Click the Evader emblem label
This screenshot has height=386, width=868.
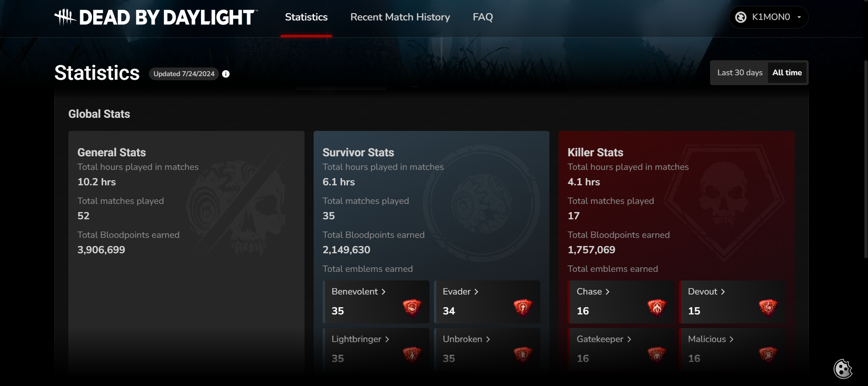click(457, 292)
